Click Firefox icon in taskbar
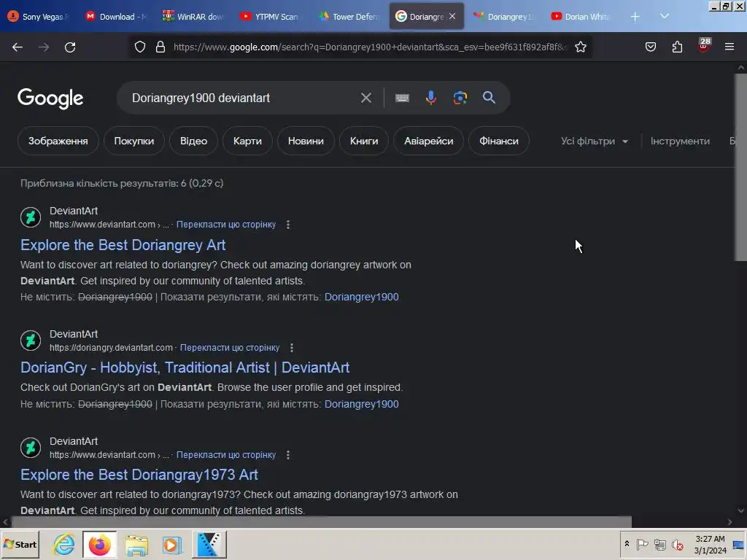The image size is (747, 560). pyautogui.click(x=99, y=544)
